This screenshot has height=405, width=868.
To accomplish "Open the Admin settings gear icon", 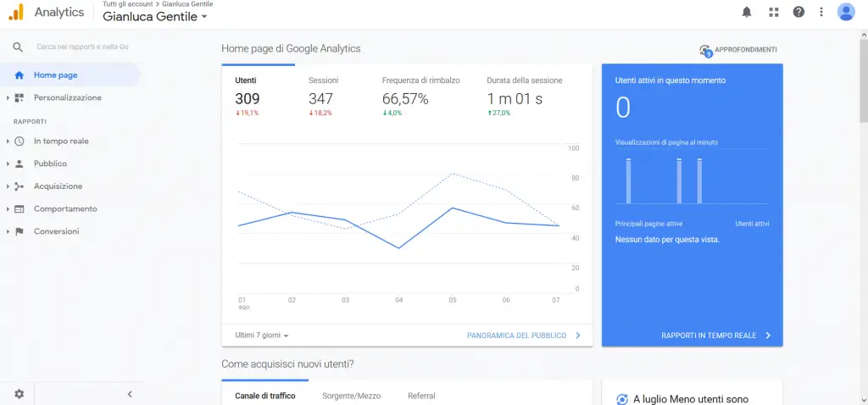I will [x=19, y=394].
